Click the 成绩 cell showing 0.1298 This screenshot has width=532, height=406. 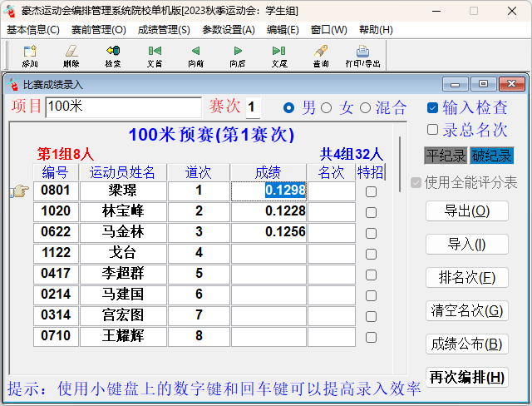[x=268, y=191]
